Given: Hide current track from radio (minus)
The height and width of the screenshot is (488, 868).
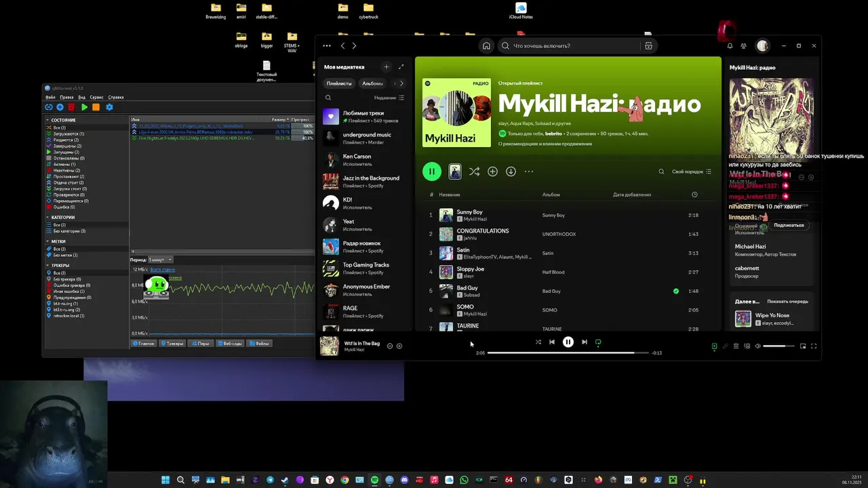Looking at the screenshot, I should [390, 346].
